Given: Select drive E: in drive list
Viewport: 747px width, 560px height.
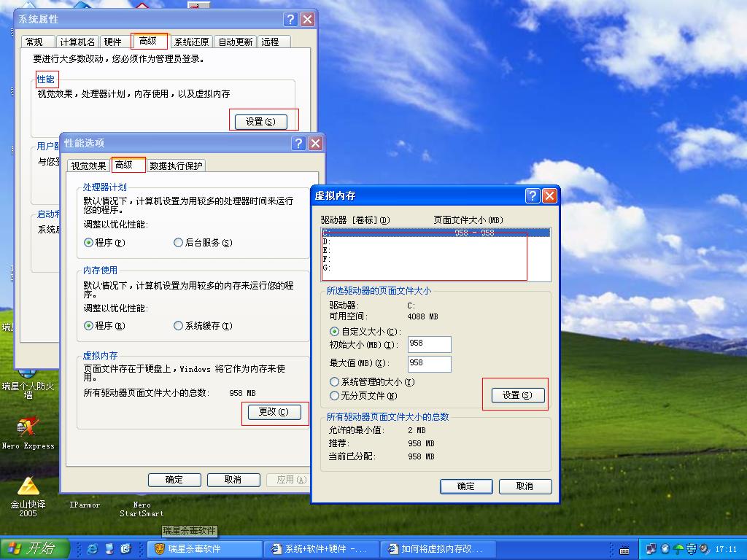Looking at the screenshot, I should pos(436,251).
